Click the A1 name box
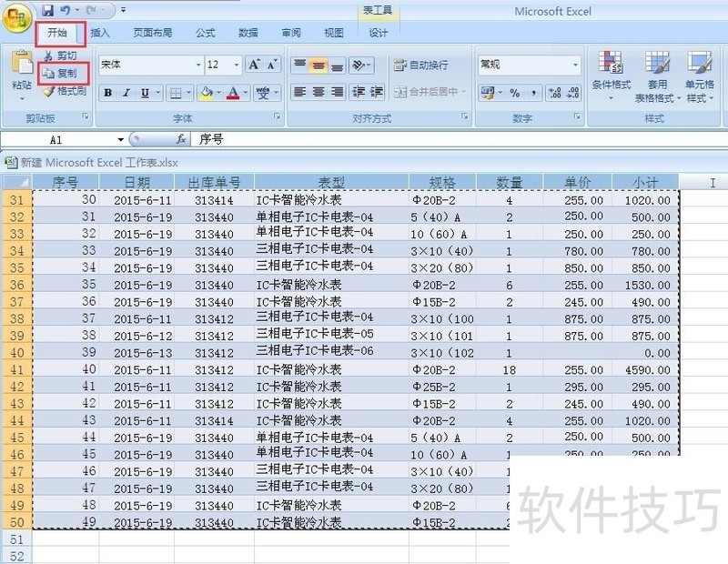Viewport: 728px width, 564px height. pos(56,140)
